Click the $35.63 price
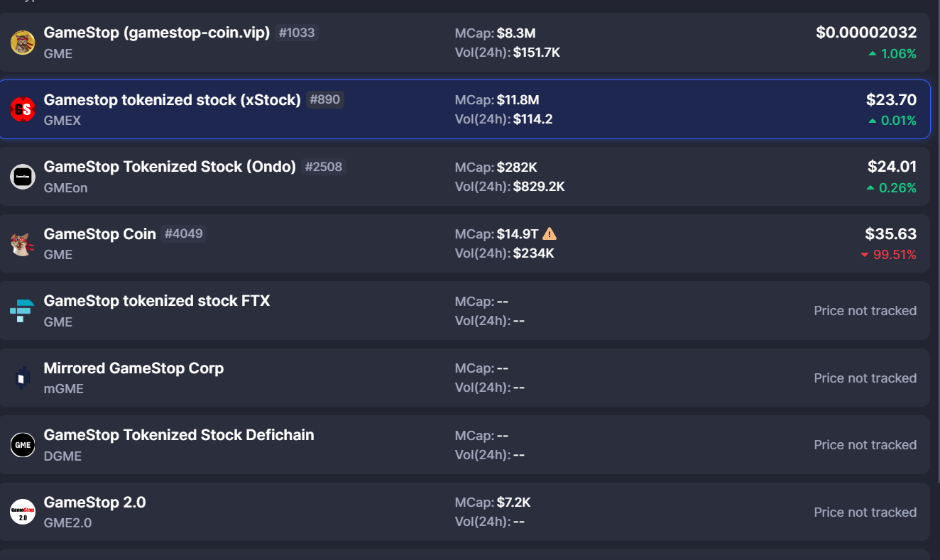The width and height of the screenshot is (940, 560). coord(890,234)
